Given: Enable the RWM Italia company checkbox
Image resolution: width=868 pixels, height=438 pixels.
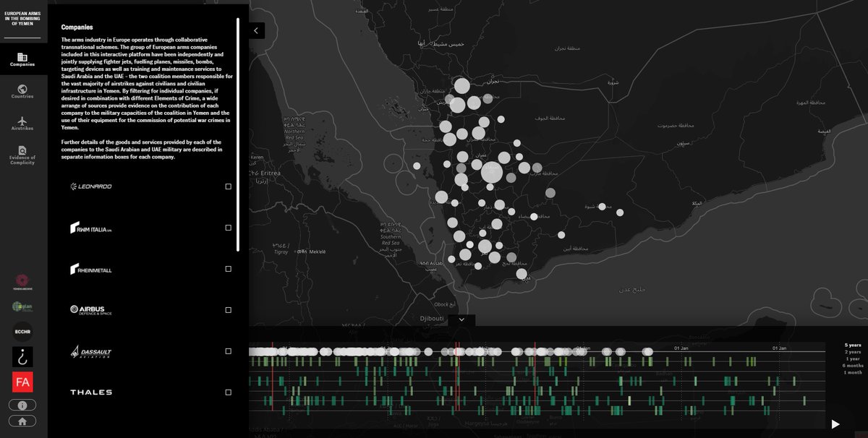Looking at the screenshot, I should point(229,228).
